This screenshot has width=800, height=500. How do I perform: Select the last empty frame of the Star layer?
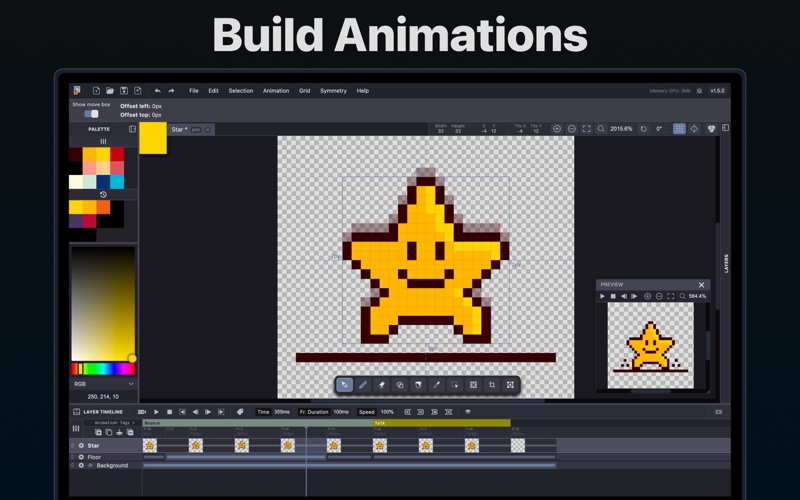[518, 445]
